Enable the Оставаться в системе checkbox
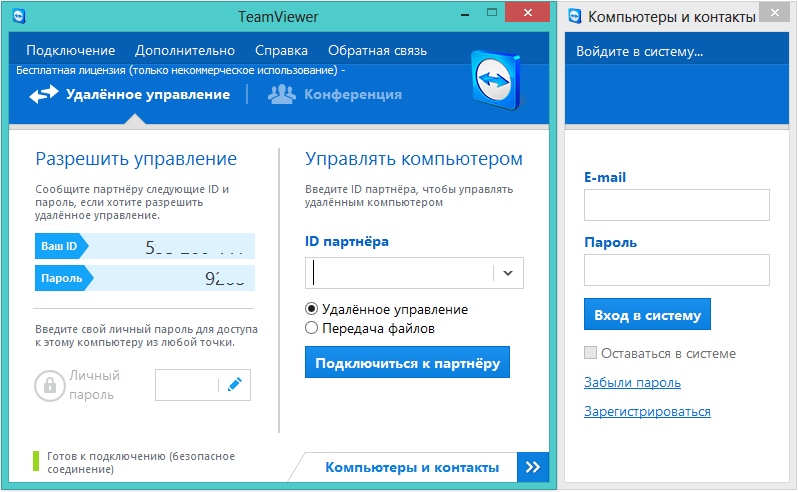This screenshot has width=798, height=492. [590, 353]
